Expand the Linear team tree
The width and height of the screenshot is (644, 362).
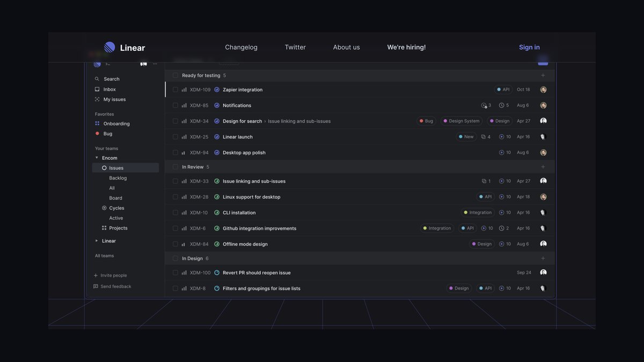pyautogui.click(x=97, y=241)
